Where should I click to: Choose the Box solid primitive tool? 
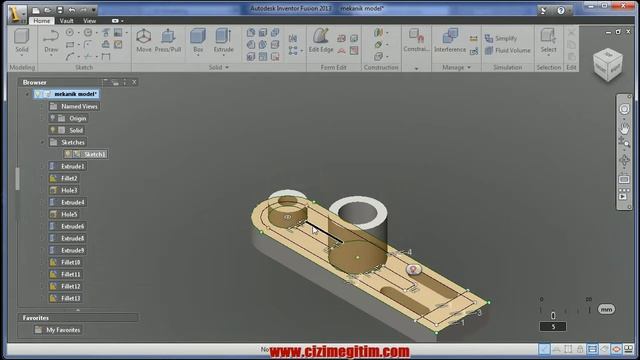pyautogui.click(x=198, y=41)
